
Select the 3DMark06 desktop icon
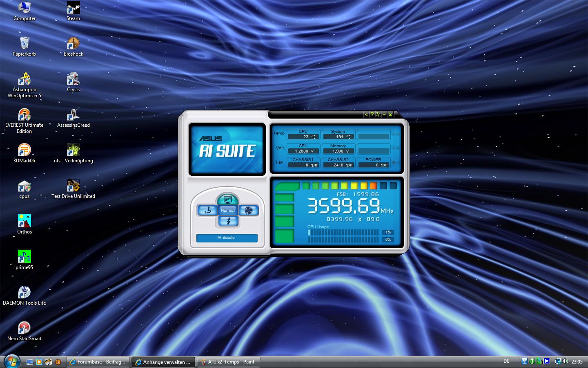(24, 153)
